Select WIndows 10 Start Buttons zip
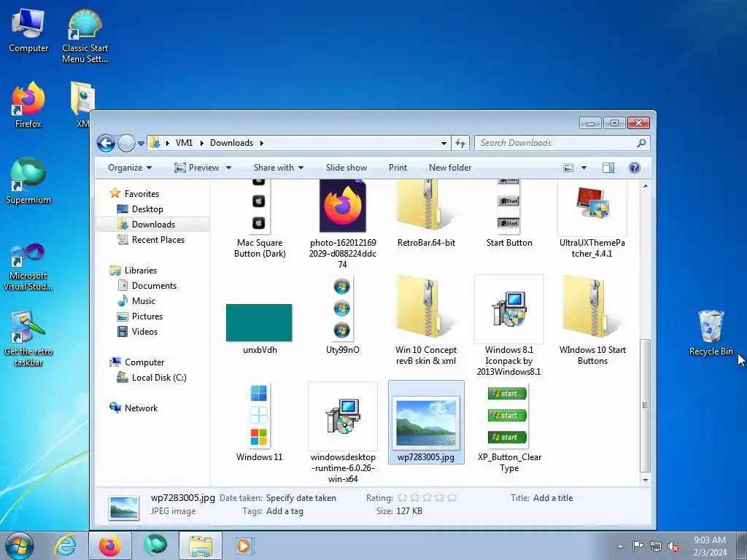This screenshot has height=560, width=747. (592, 322)
